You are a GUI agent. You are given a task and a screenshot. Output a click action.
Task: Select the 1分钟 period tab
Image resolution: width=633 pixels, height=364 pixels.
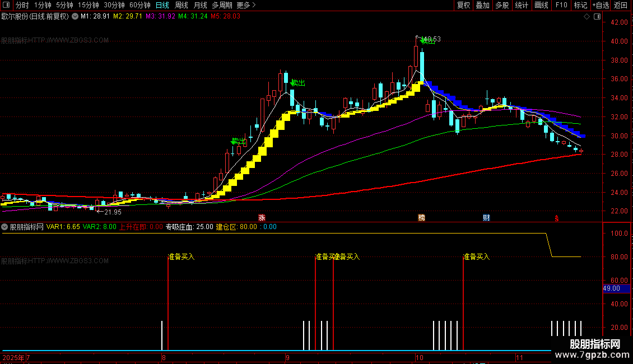click(43, 5)
